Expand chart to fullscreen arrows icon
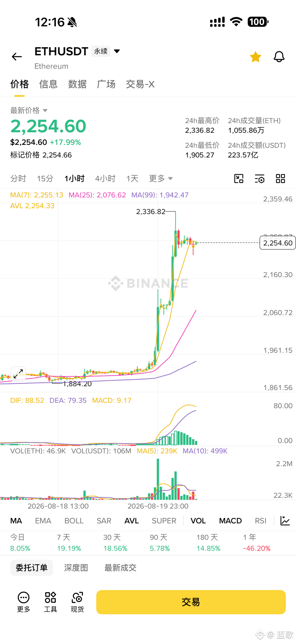This screenshot has width=296, height=644. (18, 374)
